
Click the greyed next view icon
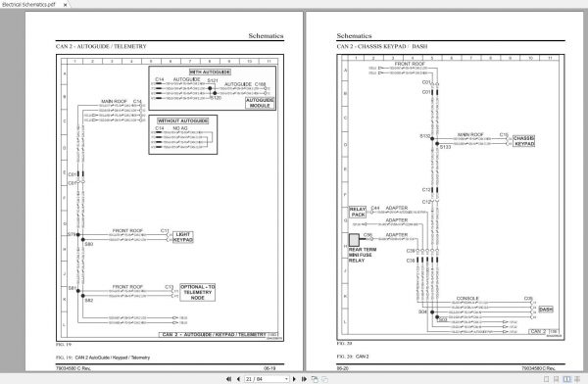(324, 379)
